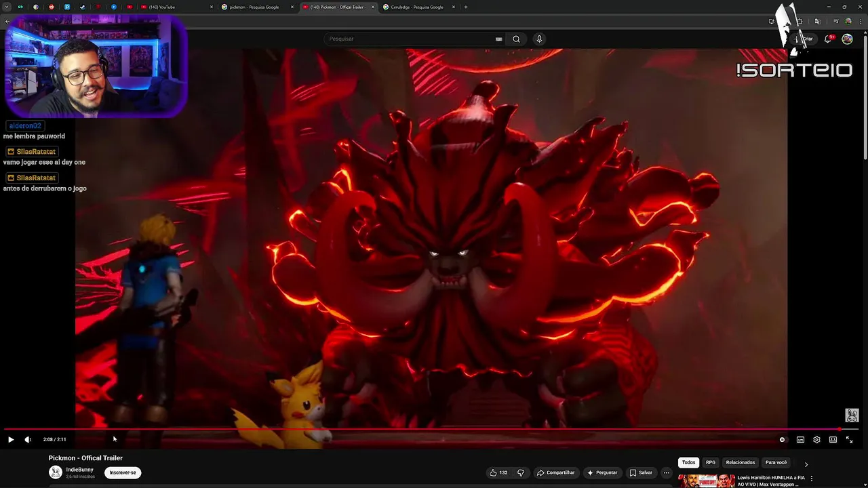The image size is (868, 488).
Task: Open YouTube notifications bell
Action: click(x=828, y=39)
